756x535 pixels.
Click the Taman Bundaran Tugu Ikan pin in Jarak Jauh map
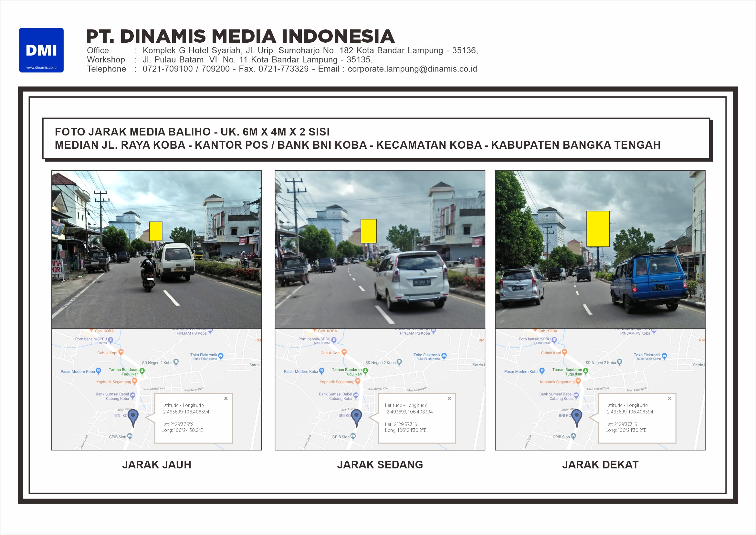(x=142, y=371)
